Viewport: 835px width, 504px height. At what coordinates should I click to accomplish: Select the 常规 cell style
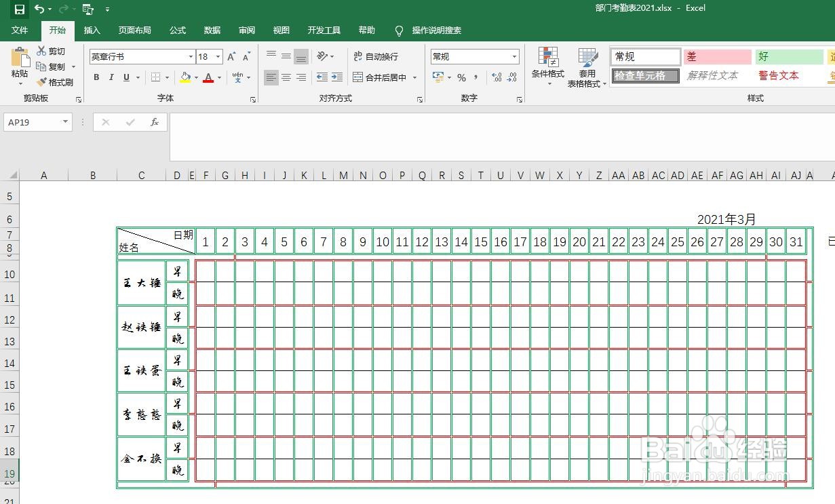646,57
